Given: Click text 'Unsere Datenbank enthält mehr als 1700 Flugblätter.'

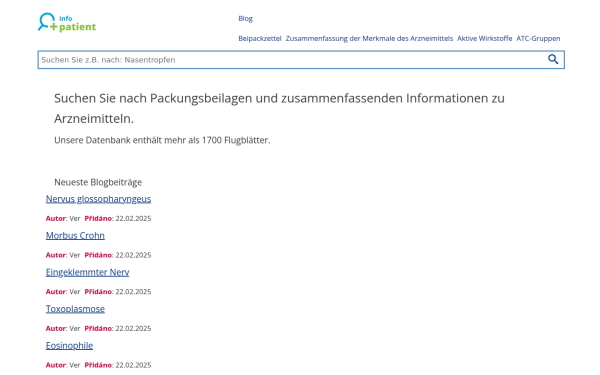Looking at the screenshot, I should pos(162,140).
